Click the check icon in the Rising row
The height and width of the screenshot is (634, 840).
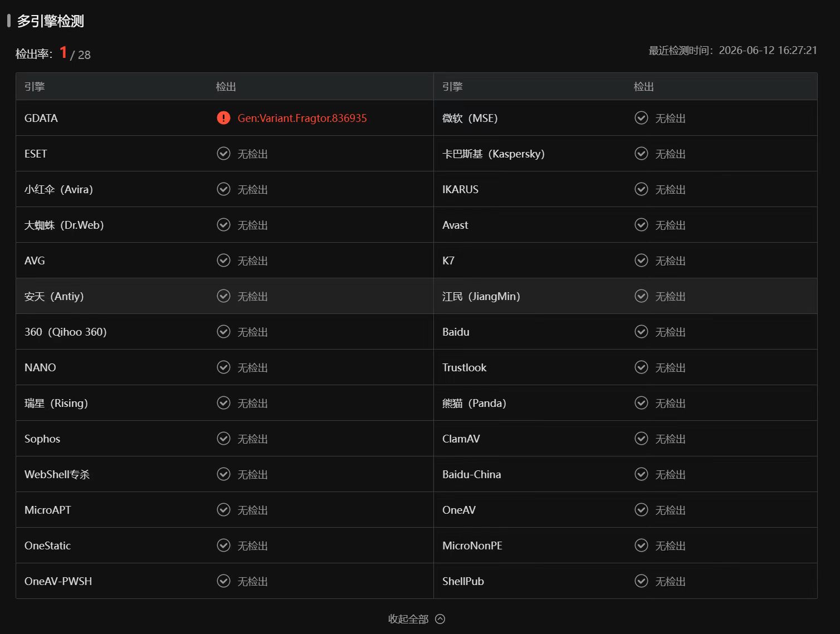point(223,403)
